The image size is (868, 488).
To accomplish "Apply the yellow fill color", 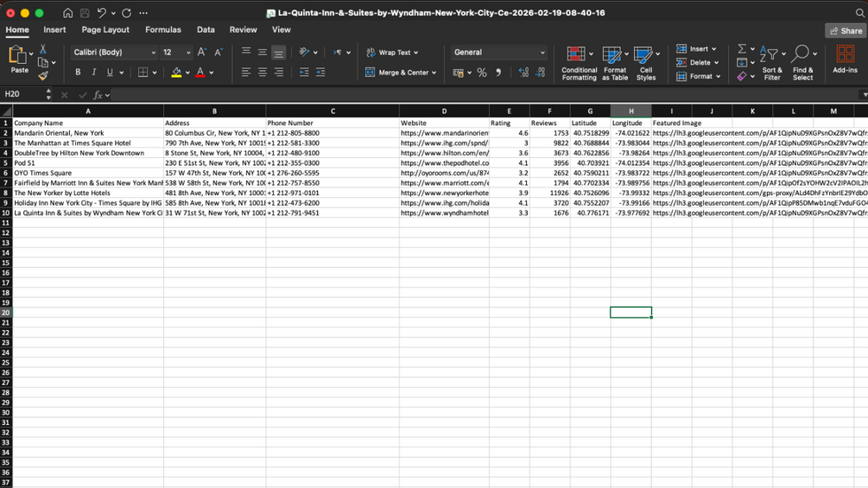I will (x=176, y=72).
